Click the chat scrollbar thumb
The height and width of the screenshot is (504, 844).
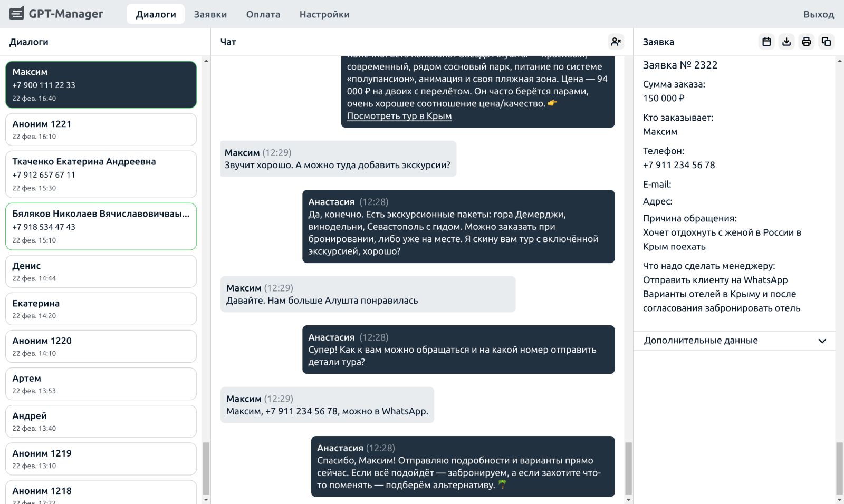[x=628, y=468]
